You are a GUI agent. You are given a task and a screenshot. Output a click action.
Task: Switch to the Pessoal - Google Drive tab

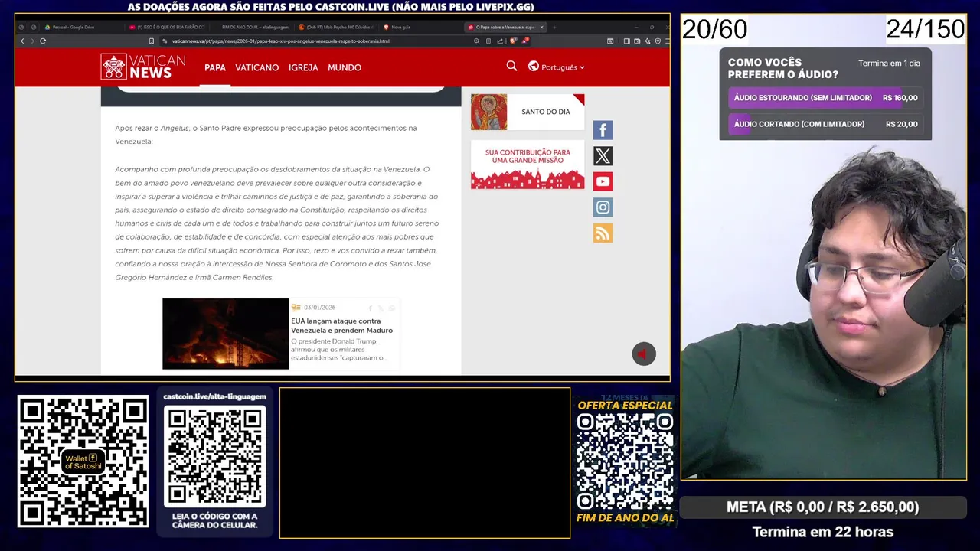[x=73, y=27]
